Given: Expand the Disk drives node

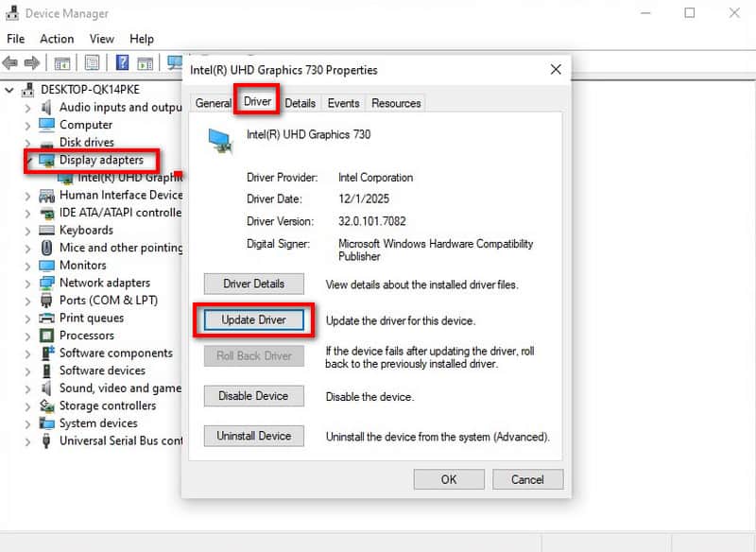Looking at the screenshot, I should click(29, 143).
